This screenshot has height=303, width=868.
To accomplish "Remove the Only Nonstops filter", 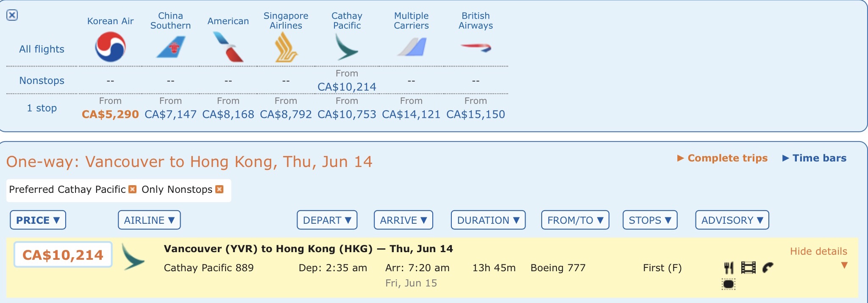I will 219,189.
